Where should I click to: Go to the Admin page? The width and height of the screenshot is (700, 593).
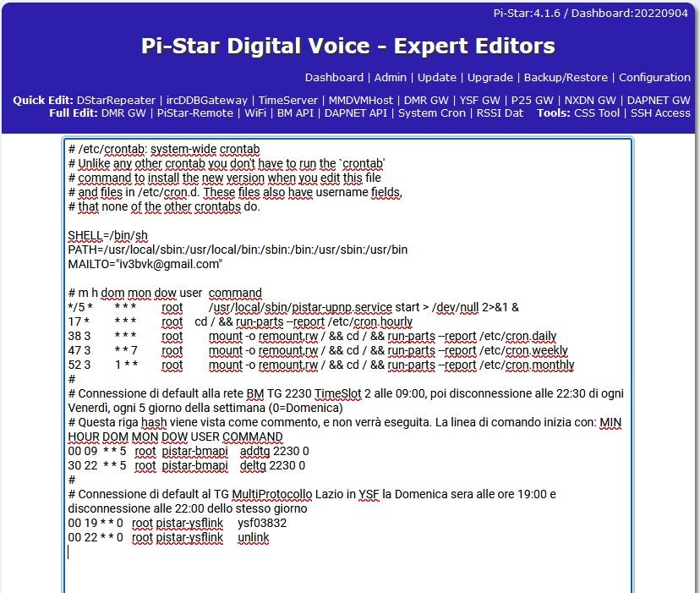(391, 77)
